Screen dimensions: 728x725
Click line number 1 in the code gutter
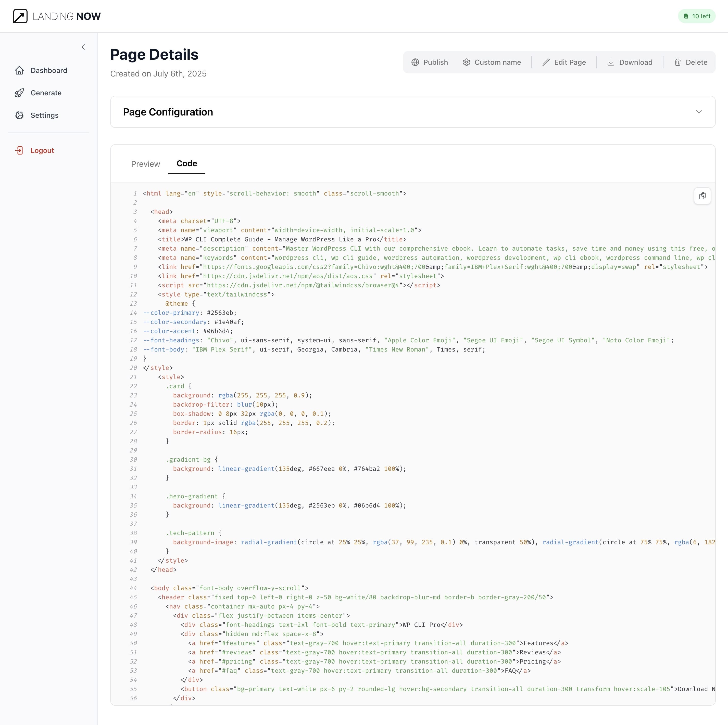[135, 193]
